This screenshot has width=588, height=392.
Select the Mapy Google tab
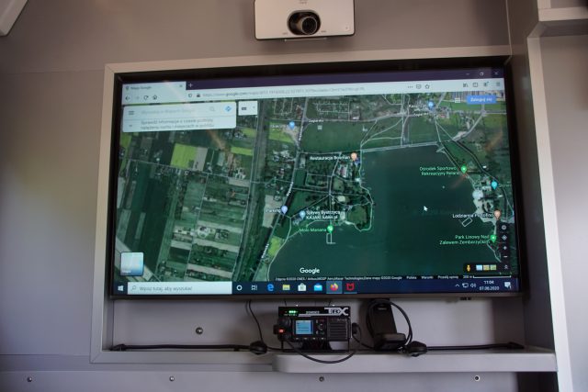tap(153, 87)
